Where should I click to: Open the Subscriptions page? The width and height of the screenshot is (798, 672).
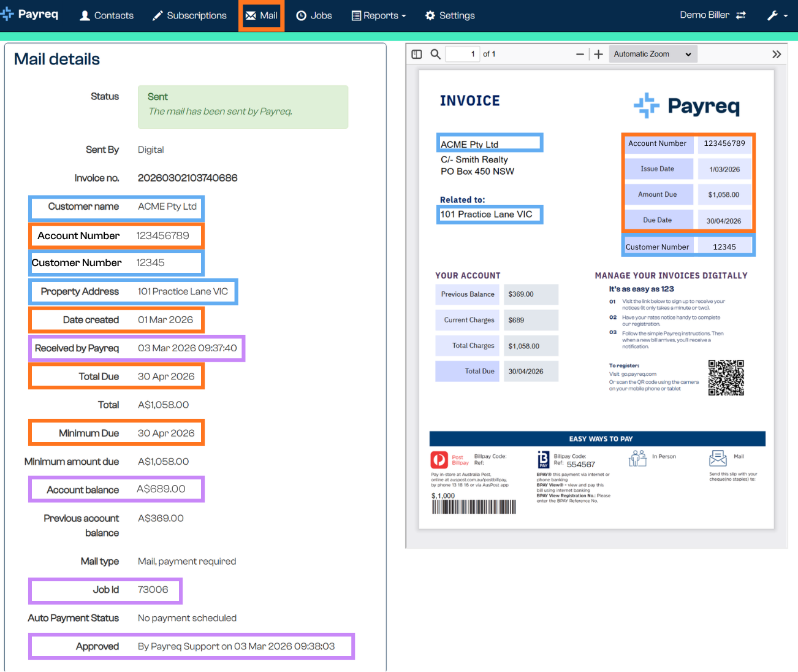pyautogui.click(x=189, y=15)
